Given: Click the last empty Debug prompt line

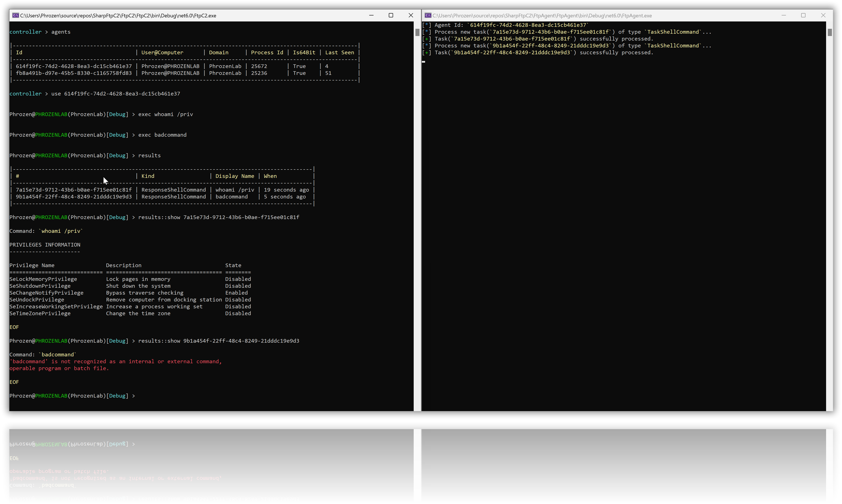Looking at the screenshot, I should (72, 396).
